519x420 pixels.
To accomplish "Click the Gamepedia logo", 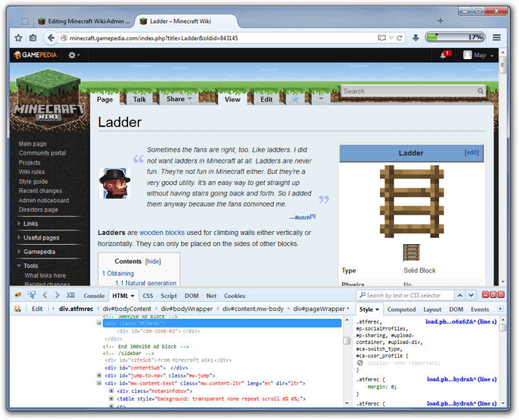I will coord(36,55).
